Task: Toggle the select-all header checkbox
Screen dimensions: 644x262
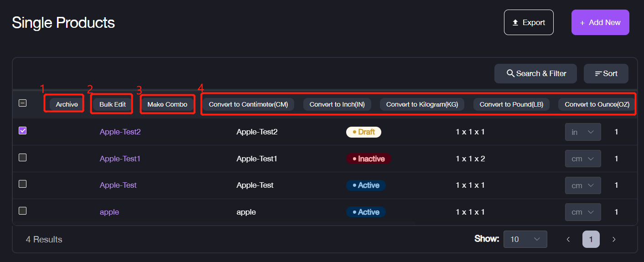Action: click(x=22, y=103)
